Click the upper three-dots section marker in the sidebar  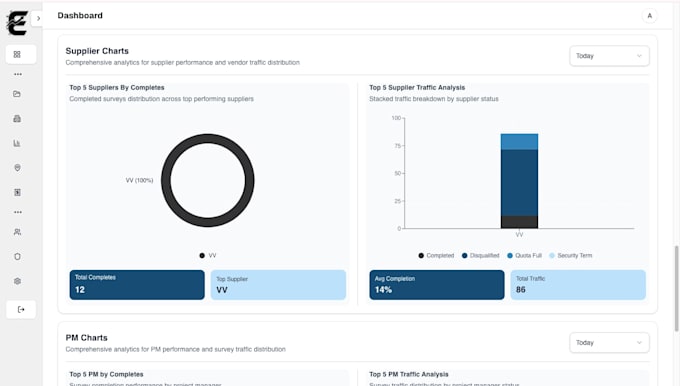click(17, 74)
